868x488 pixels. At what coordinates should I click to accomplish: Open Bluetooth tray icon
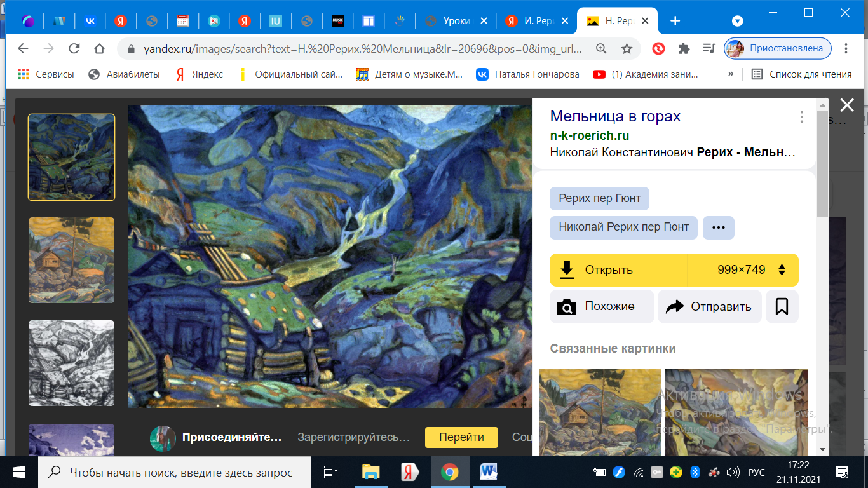click(x=695, y=472)
